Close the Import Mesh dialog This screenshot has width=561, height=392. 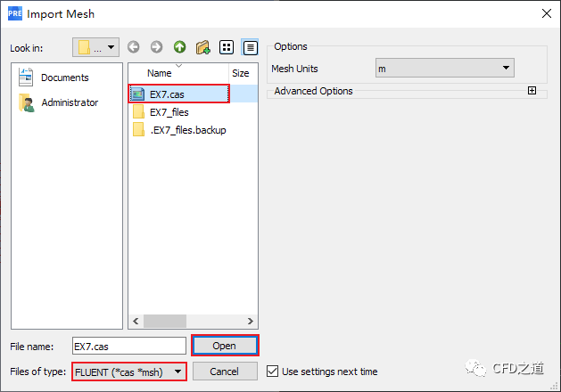point(547,13)
